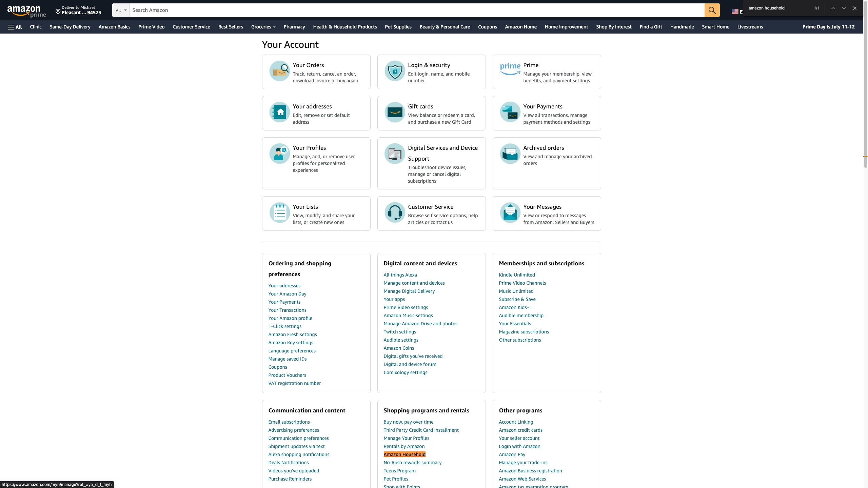Click the Your Messages envelope icon

point(510,212)
